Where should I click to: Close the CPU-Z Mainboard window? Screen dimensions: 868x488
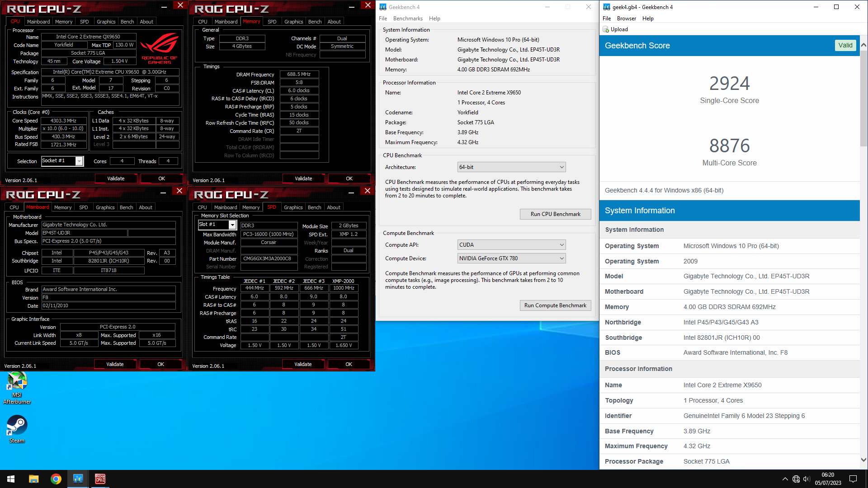pyautogui.click(x=179, y=191)
